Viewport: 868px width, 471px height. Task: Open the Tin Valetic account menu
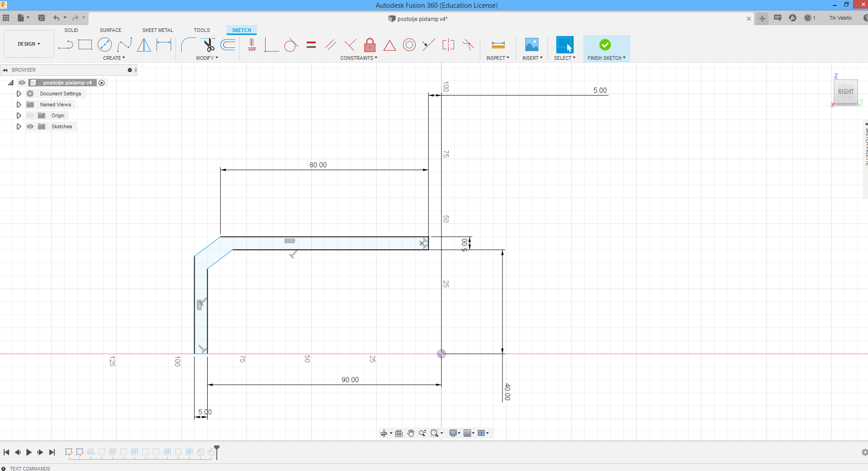tap(841, 18)
